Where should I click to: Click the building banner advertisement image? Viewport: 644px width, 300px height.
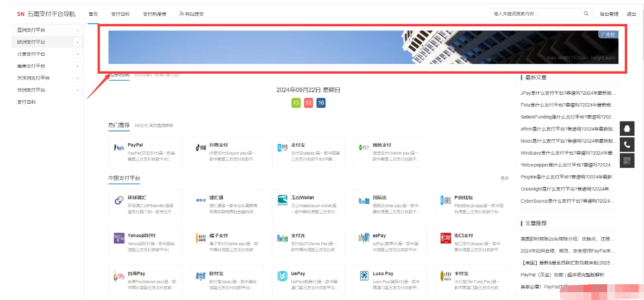pos(362,46)
